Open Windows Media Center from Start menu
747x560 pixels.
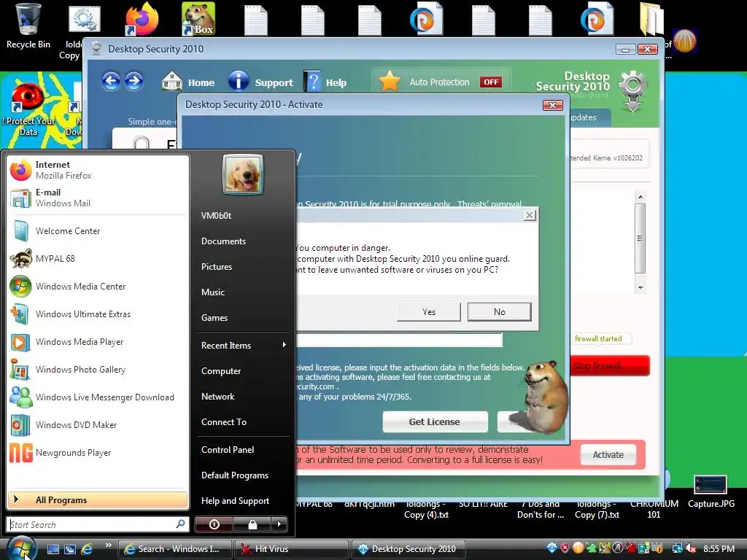tap(97, 286)
